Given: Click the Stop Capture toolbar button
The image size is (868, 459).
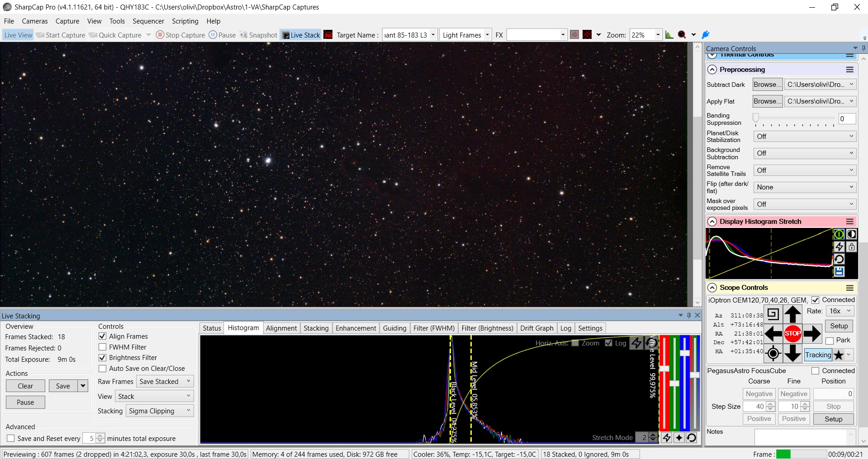Looking at the screenshot, I should point(180,35).
